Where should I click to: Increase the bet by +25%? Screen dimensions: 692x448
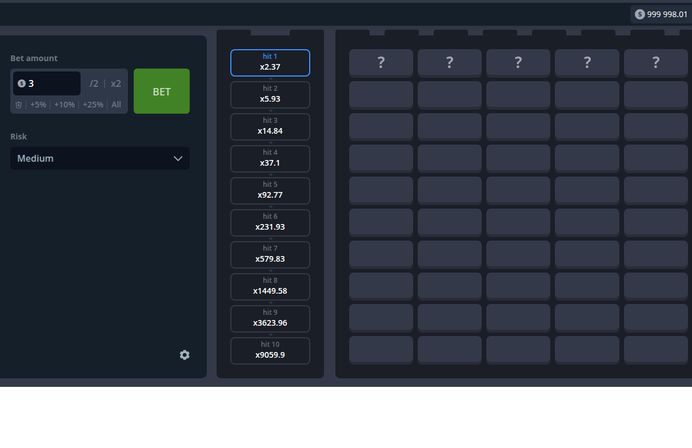pyautogui.click(x=93, y=105)
